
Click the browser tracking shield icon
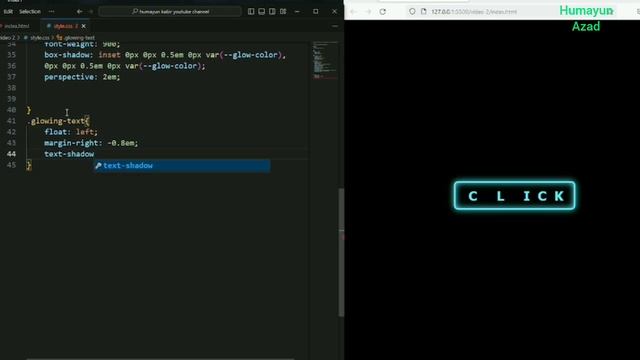click(412, 11)
